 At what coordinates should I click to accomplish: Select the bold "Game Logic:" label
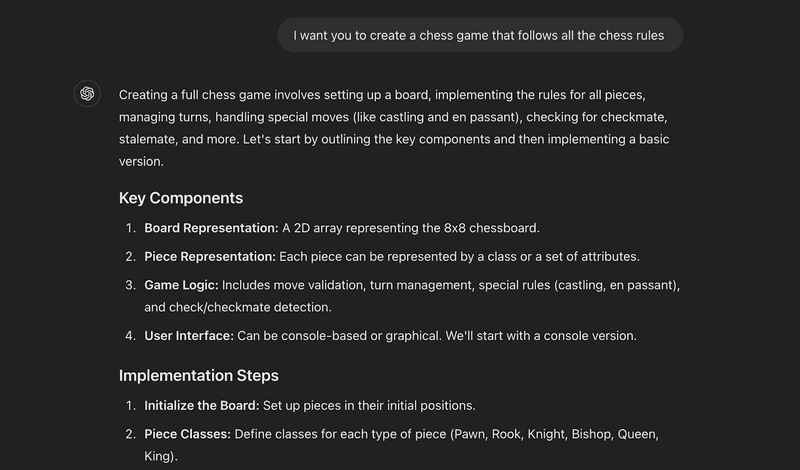pyautogui.click(x=181, y=285)
